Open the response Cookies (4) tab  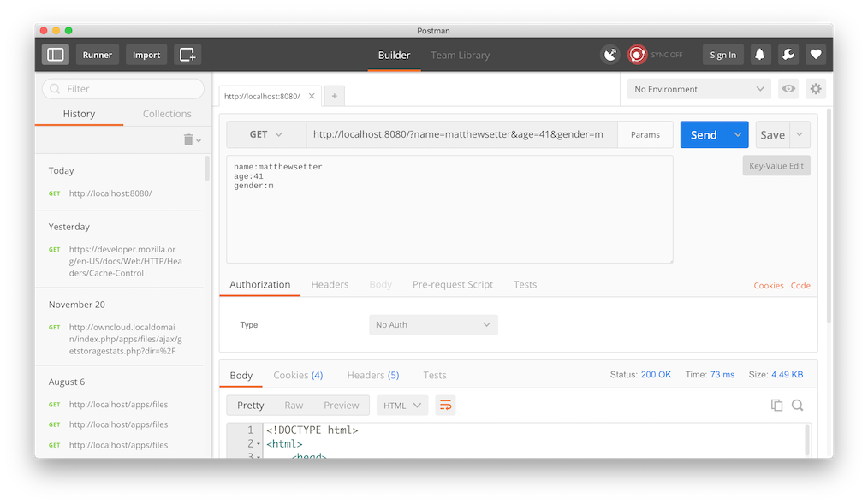pos(298,375)
